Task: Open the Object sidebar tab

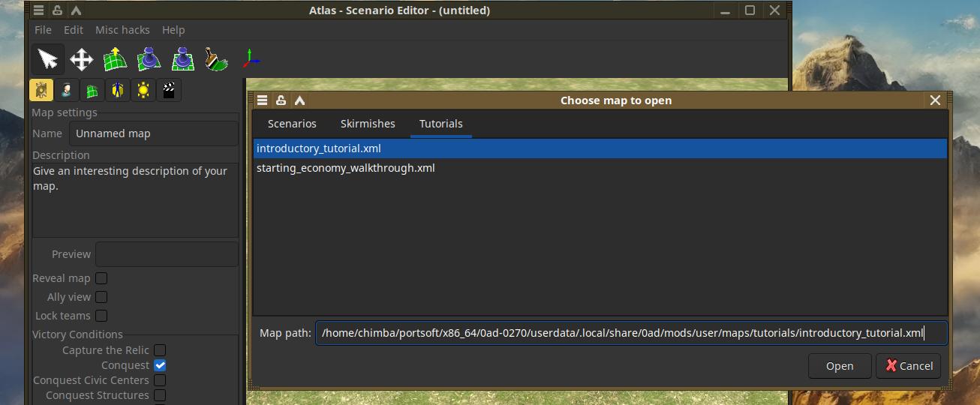Action: pos(118,90)
